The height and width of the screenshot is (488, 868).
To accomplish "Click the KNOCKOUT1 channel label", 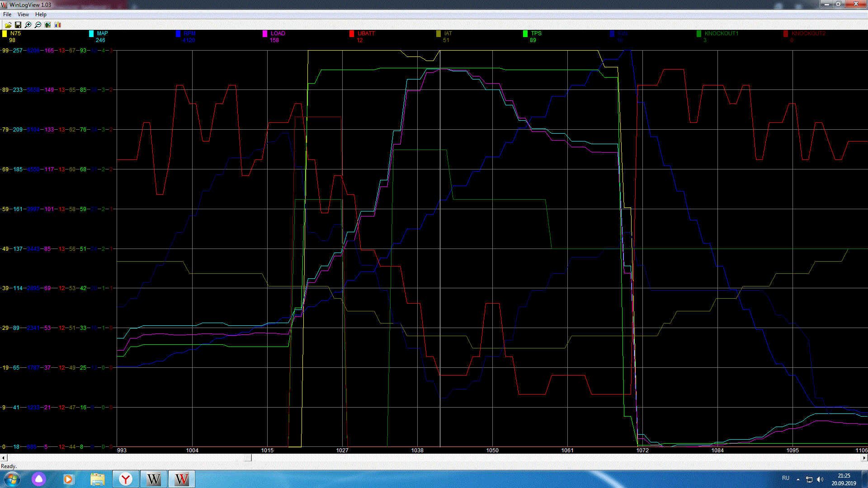I will coord(721,33).
